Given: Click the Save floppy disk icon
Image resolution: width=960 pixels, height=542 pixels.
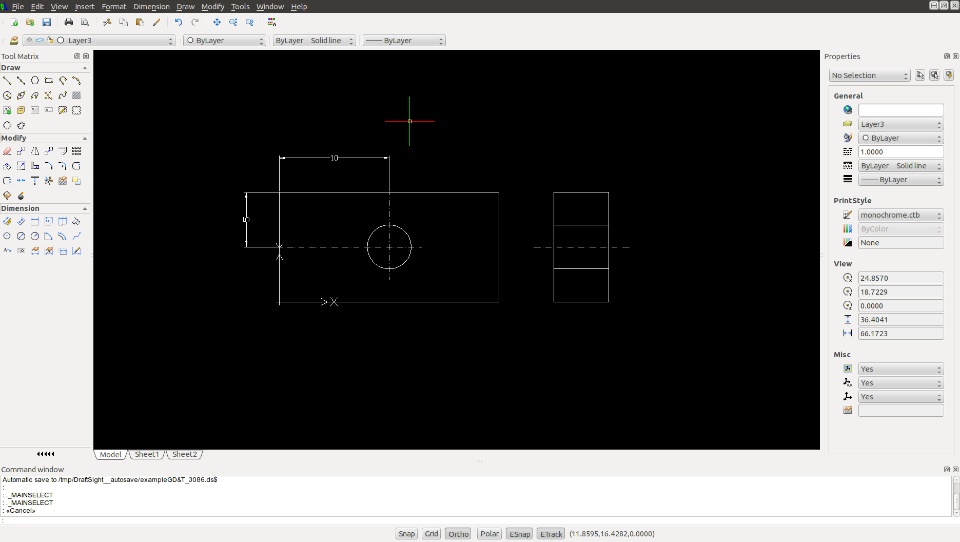Looking at the screenshot, I should coord(47,22).
